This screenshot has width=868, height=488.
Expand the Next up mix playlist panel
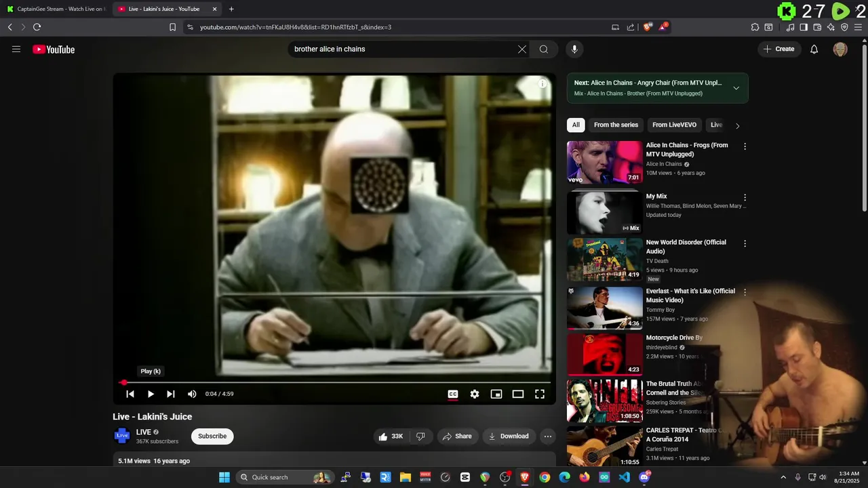[x=736, y=88]
